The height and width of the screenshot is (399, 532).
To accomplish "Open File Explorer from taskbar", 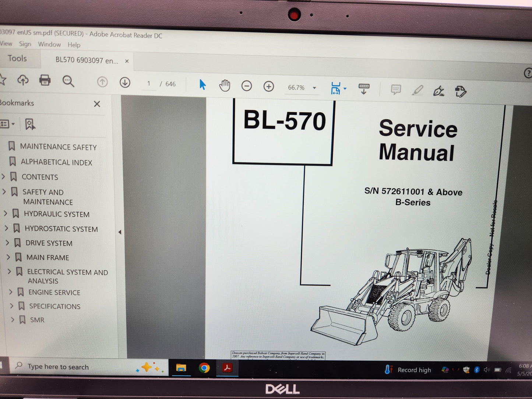I will (x=181, y=368).
